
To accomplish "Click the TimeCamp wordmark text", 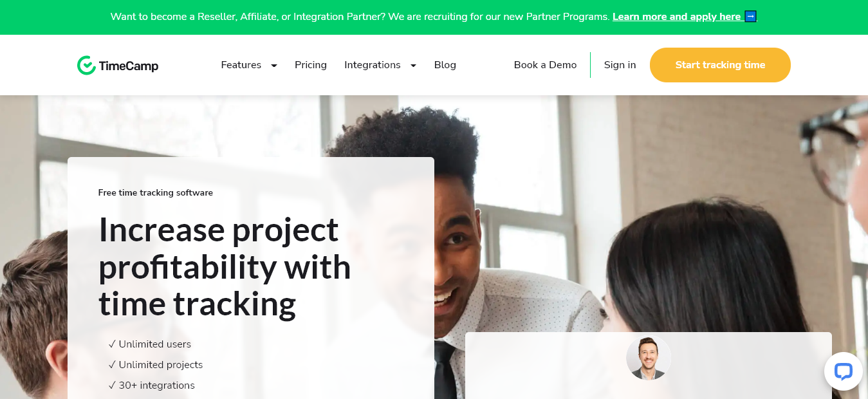I will click(129, 66).
